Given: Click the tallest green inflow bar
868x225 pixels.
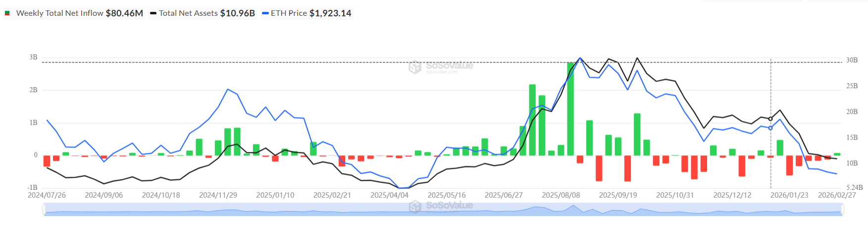Looking at the screenshot, I should 570,109.
